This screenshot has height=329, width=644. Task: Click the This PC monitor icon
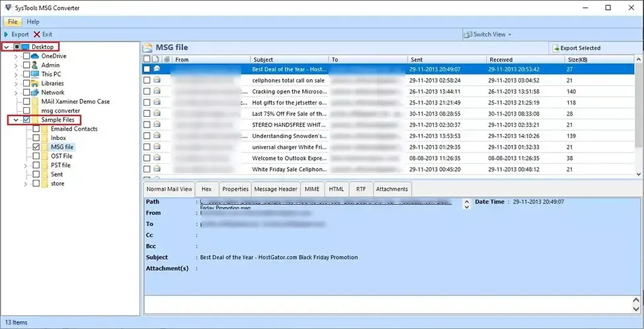(35, 74)
